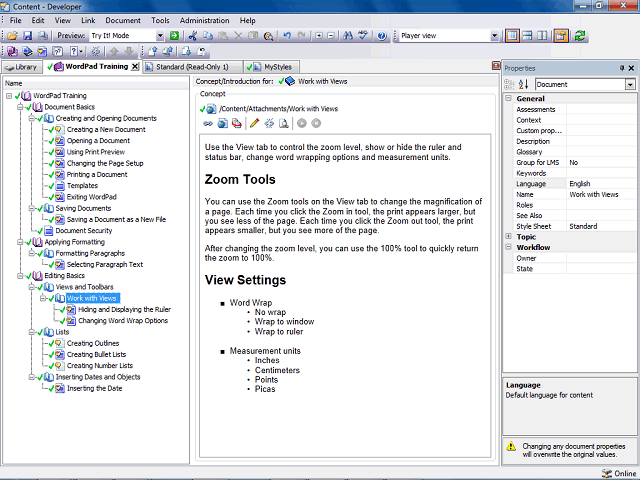Pin the Properties panel
The image size is (640, 480).
[x=622, y=68]
